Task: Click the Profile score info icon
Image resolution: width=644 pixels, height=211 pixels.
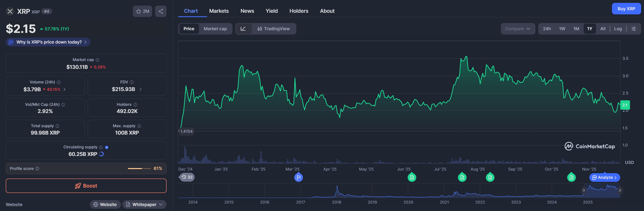Action: 37,168
